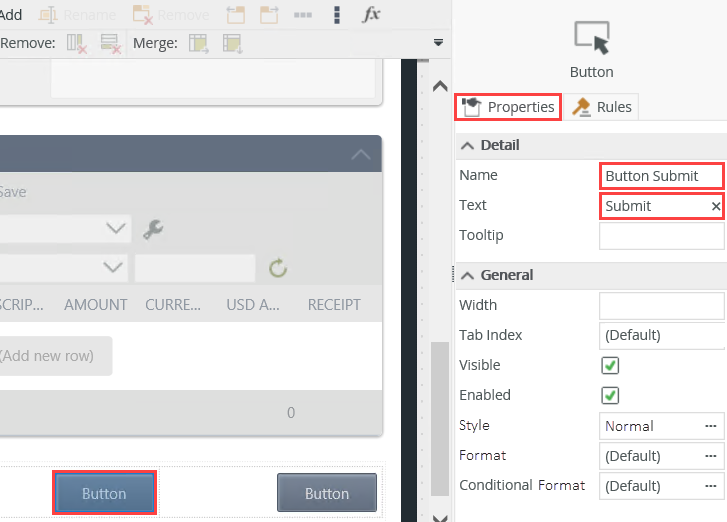Click the CURRE... column header
Screen dimensions: 727x522
(173, 305)
